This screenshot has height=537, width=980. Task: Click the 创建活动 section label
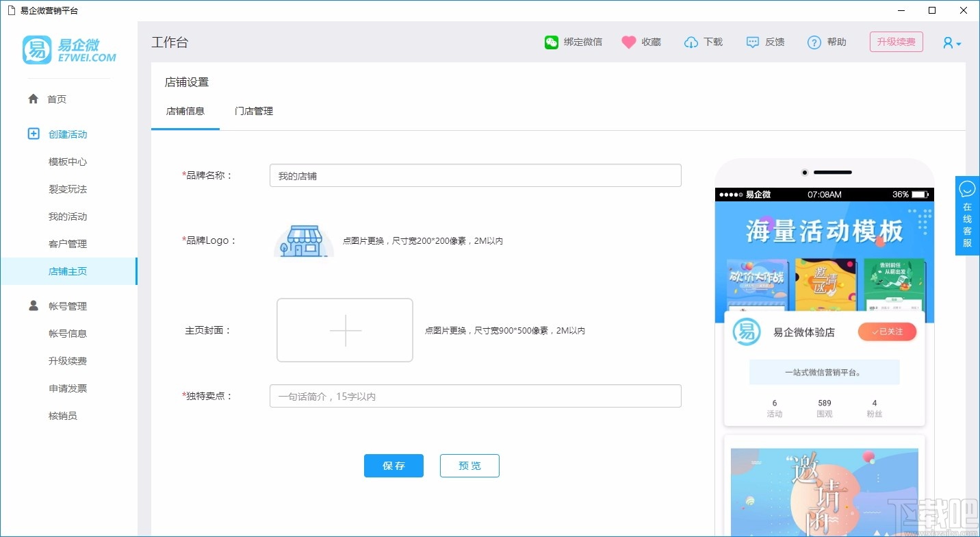[x=68, y=134]
